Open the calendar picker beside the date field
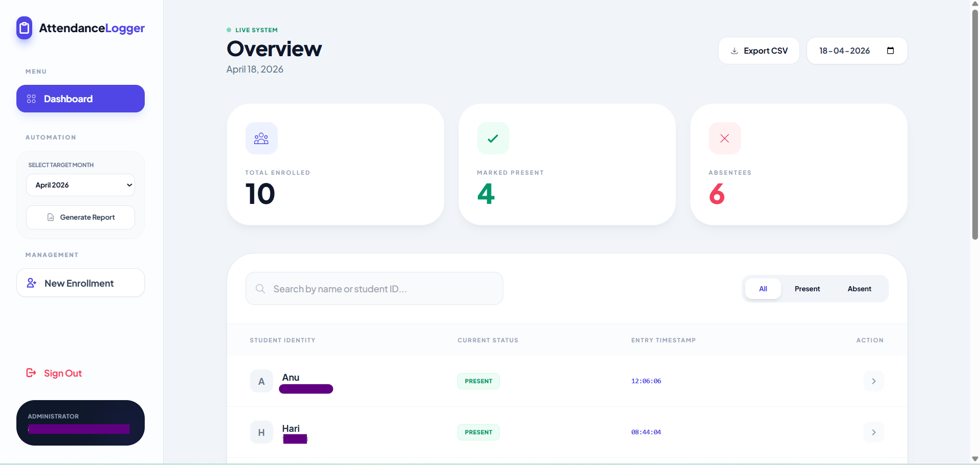Screen dimensions: 980x465 890,50
